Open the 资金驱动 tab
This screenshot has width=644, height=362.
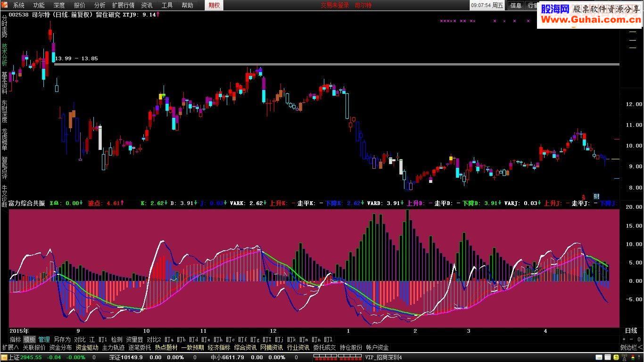[87, 347]
